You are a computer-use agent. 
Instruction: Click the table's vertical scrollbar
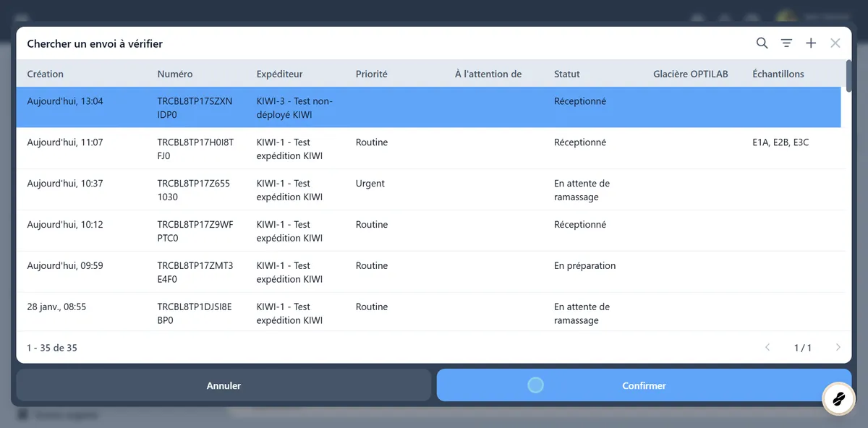(x=848, y=76)
